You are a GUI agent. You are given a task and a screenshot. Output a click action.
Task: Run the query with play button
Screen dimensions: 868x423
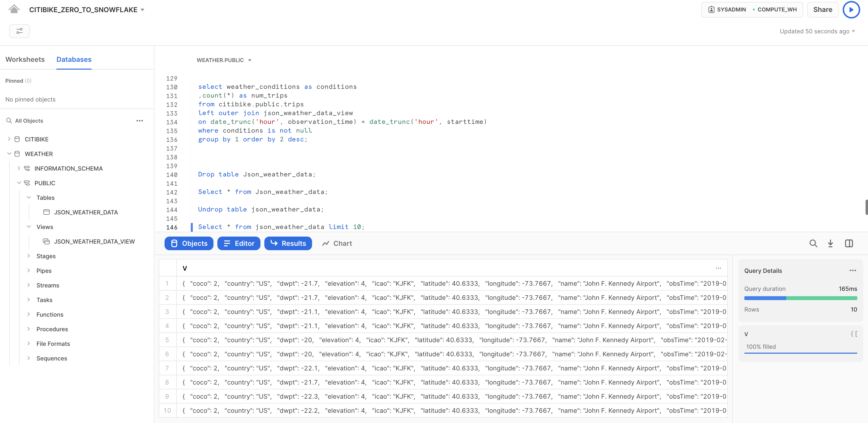[851, 10]
